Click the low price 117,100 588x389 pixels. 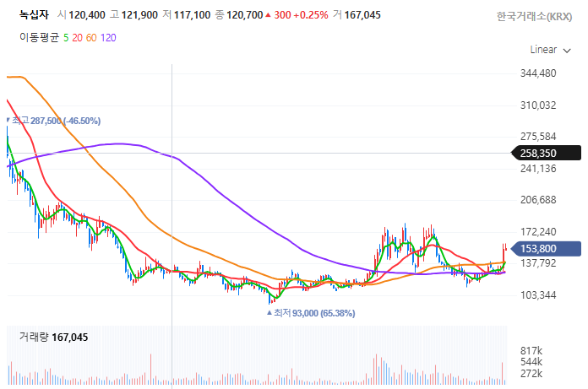pyautogui.click(x=192, y=15)
